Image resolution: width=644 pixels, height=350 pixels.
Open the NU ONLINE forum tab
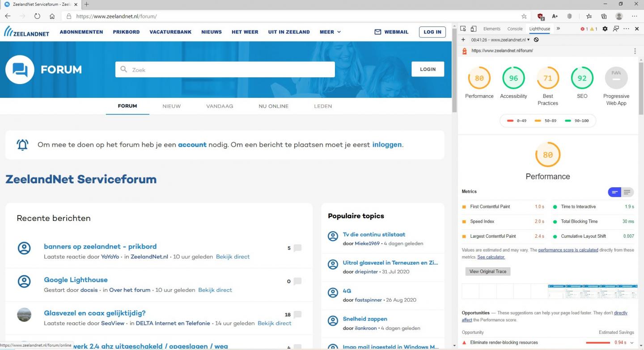click(x=274, y=106)
